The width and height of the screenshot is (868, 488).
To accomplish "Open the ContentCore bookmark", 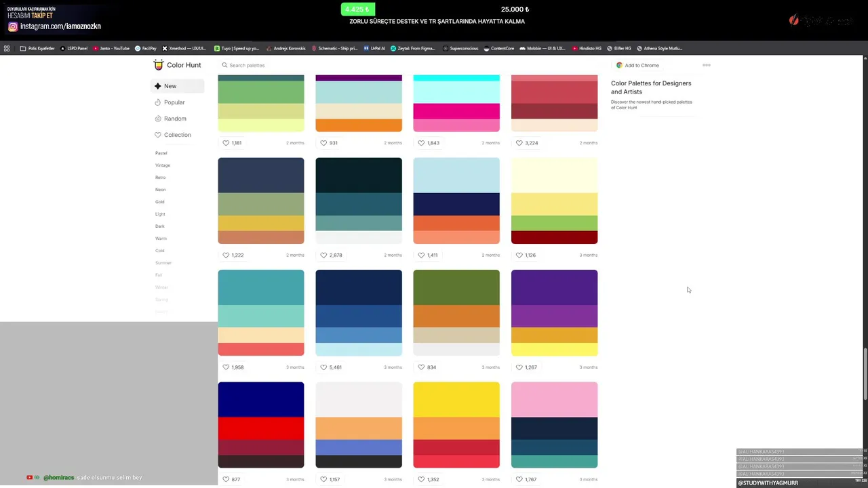I will pyautogui.click(x=498, y=48).
